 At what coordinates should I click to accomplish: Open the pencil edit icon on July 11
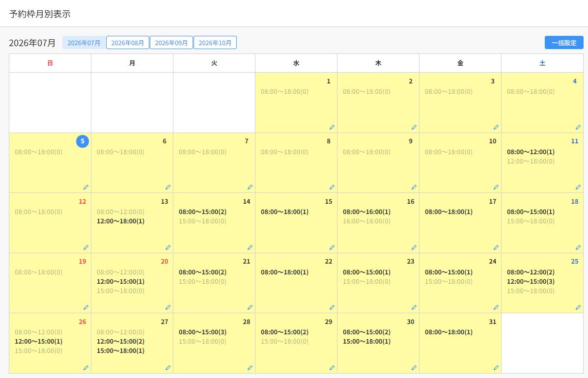pos(578,188)
